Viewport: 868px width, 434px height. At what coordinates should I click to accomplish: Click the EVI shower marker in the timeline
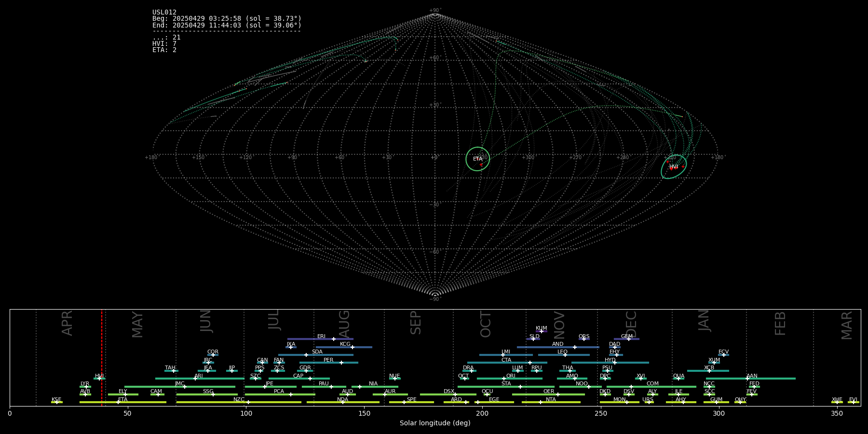(x=853, y=402)
